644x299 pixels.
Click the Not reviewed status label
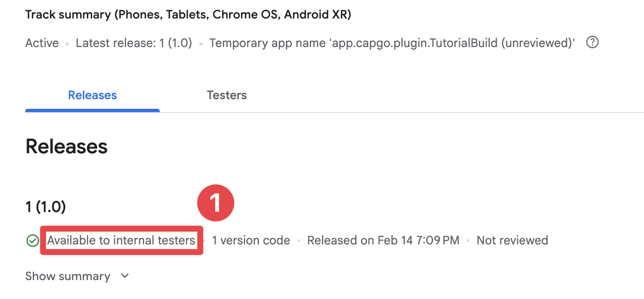tap(512, 240)
